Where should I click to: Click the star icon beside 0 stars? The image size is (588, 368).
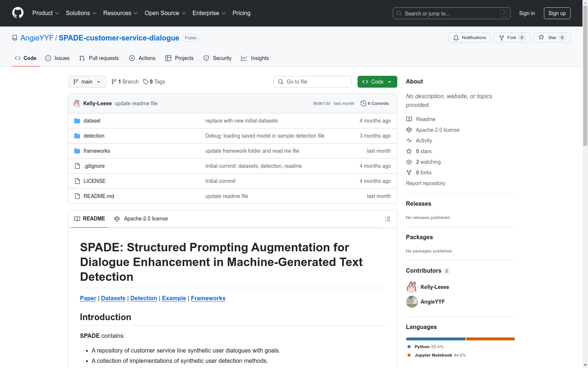click(x=409, y=151)
